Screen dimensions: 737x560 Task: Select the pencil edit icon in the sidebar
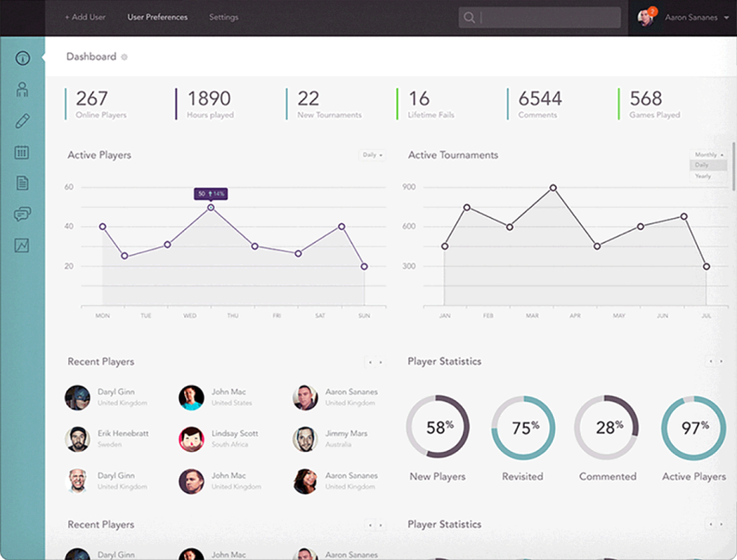[22, 120]
